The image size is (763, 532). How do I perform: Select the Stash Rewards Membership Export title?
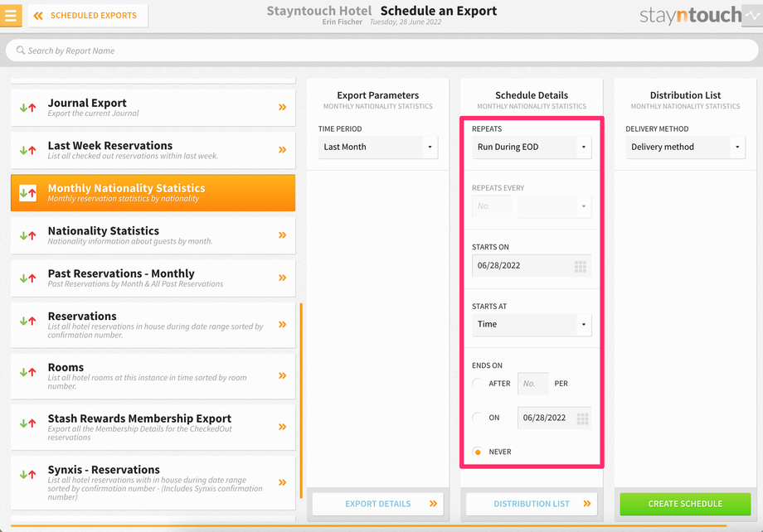(139, 418)
